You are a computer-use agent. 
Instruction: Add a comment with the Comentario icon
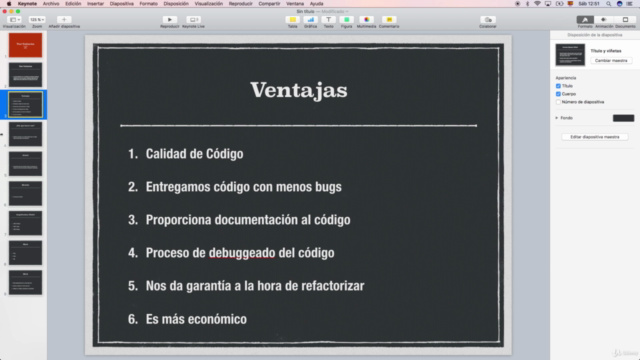(389, 20)
